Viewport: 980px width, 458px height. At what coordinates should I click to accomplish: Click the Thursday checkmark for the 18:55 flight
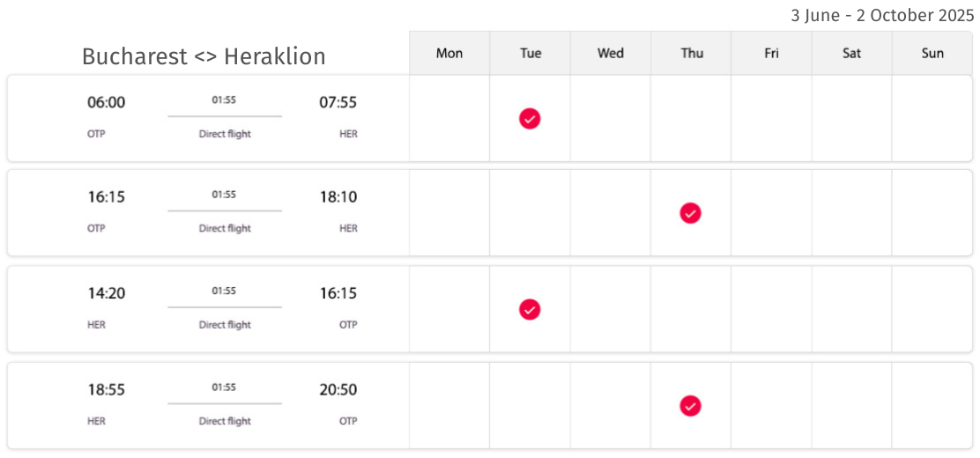click(690, 405)
